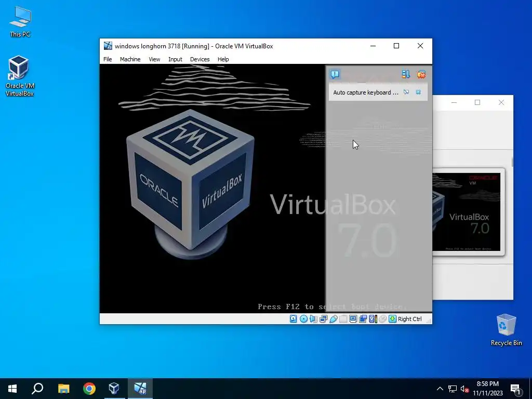Viewport: 532px width, 399px height.
Task: Click the shared folders status icon
Action: pos(343,319)
